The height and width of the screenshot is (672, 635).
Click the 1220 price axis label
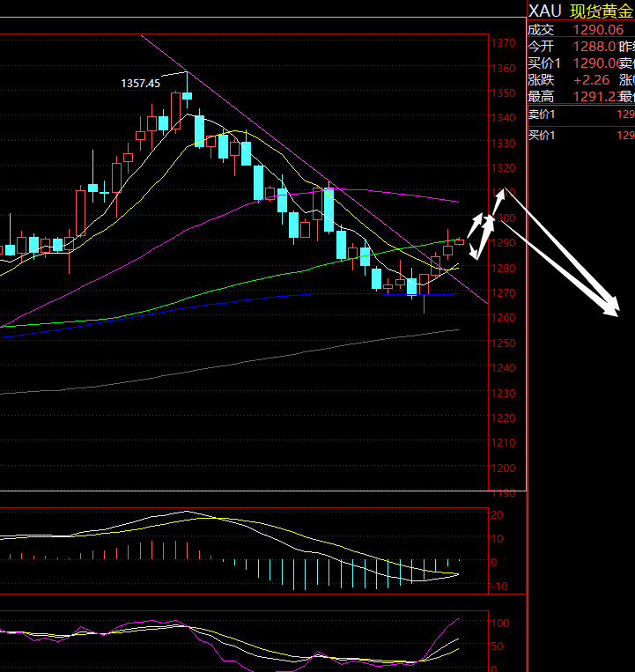pyautogui.click(x=504, y=418)
